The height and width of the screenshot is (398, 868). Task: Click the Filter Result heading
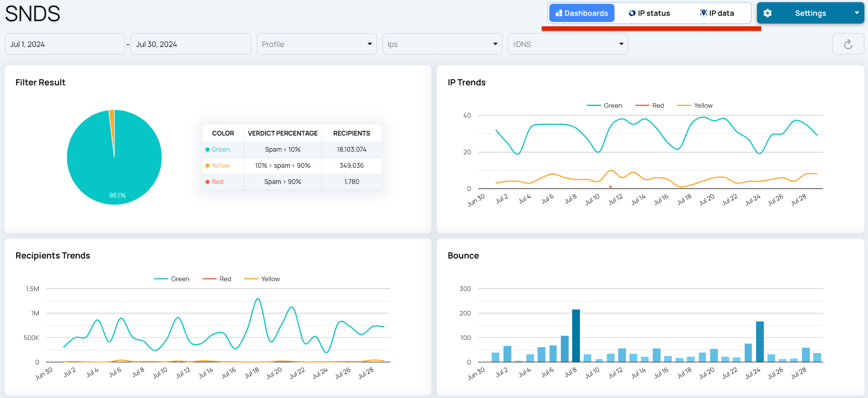(40, 83)
